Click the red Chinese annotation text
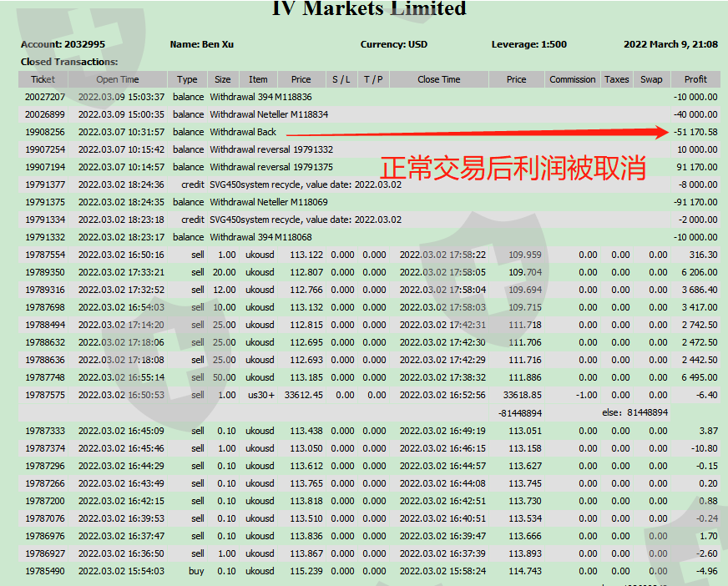Screen dimensions: 728x586 click(513, 167)
